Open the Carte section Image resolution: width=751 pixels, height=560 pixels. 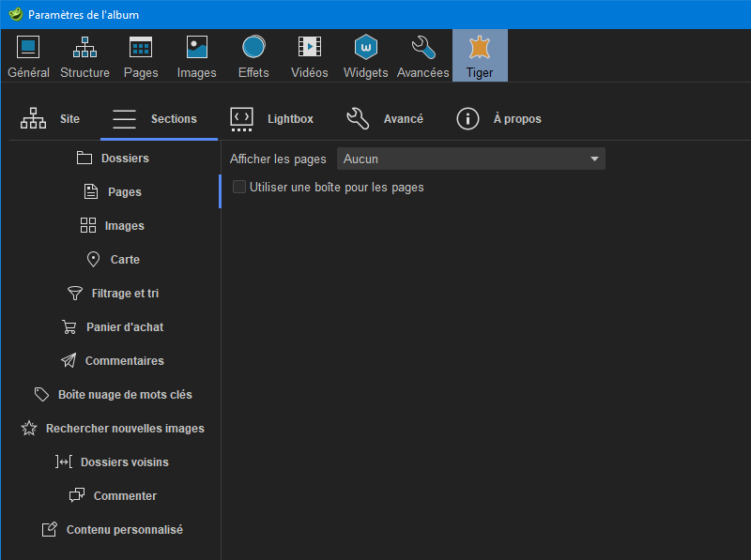coord(113,260)
